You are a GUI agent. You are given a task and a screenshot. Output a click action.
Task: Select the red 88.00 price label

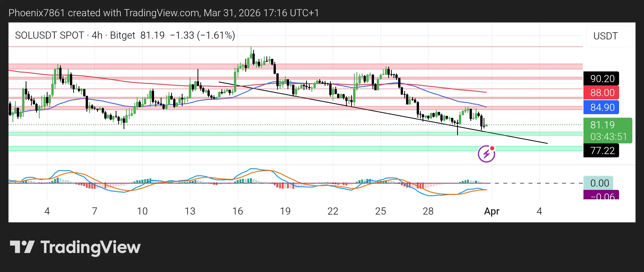click(x=601, y=93)
